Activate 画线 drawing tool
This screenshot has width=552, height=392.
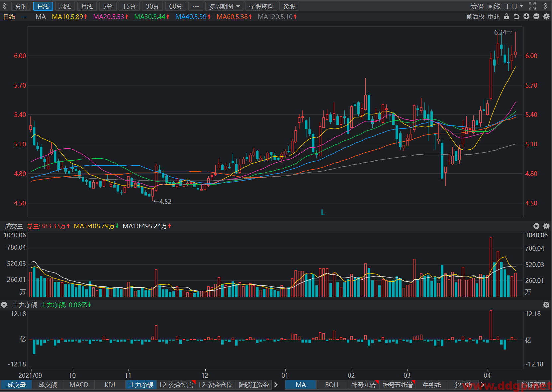(x=494, y=6)
